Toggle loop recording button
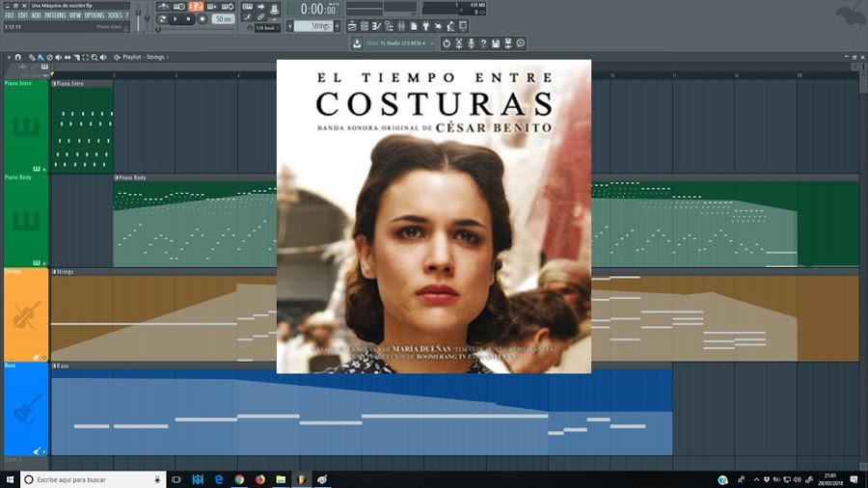This screenshot has width=868, height=488. coord(228,7)
